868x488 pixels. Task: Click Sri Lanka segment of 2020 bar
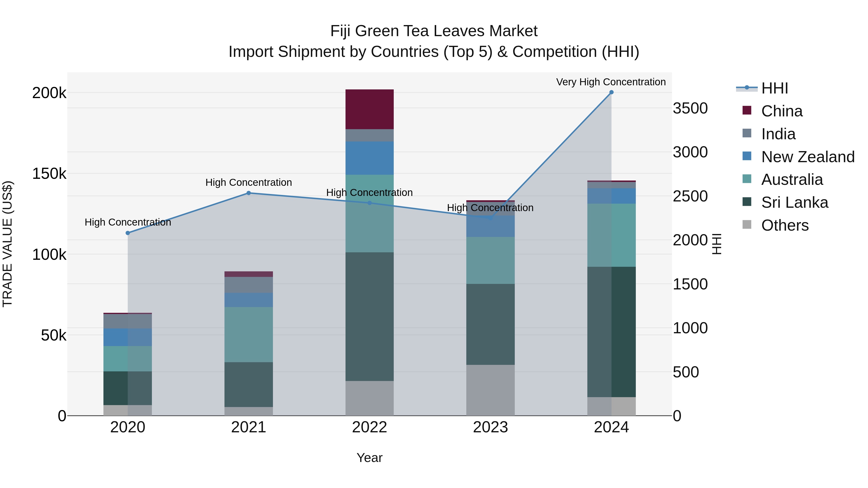[128, 388]
